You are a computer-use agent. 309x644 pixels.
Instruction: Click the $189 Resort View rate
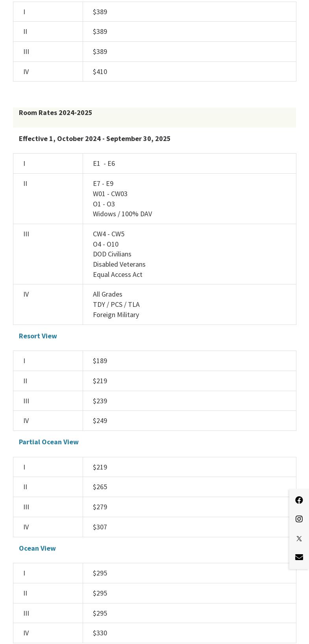click(x=100, y=361)
